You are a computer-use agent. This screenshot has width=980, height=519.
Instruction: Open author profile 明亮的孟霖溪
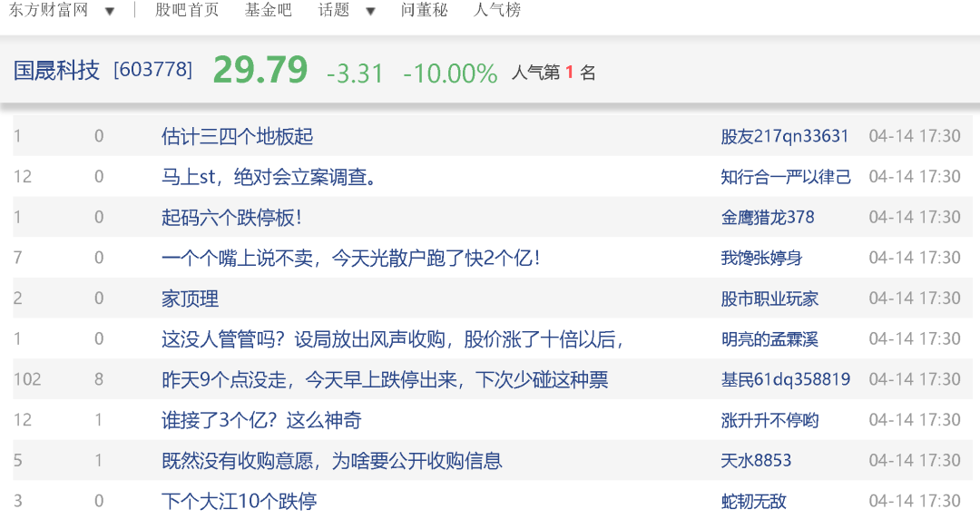click(x=769, y=339)
